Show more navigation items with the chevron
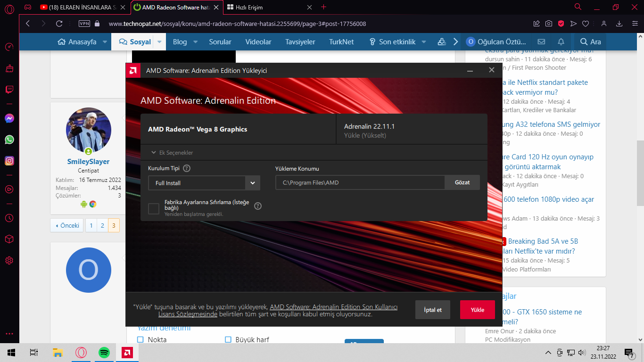 point(456,41)
